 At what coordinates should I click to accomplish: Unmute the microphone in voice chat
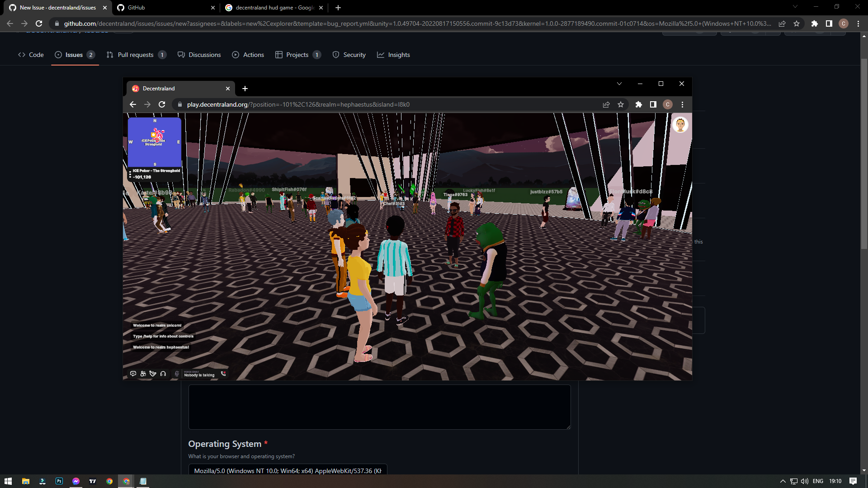(x=177, y=374)
